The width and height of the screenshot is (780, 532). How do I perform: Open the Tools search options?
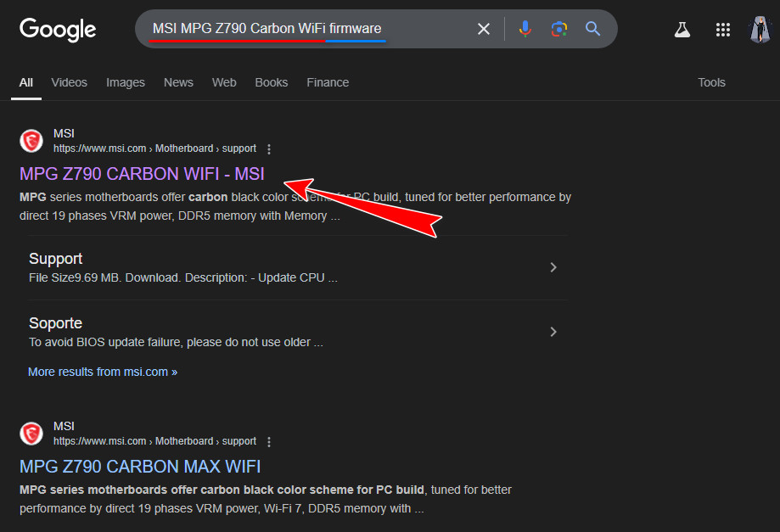(x=711, y=82)
